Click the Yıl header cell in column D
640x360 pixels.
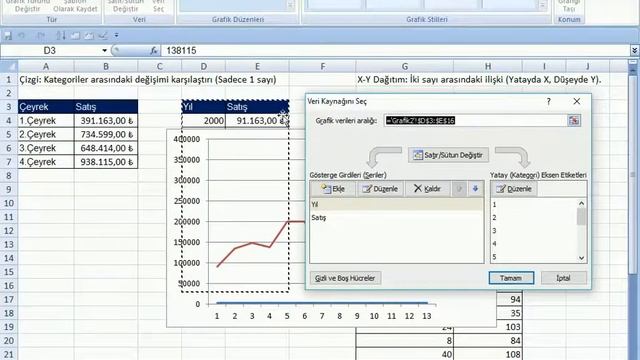coord(203,107)
